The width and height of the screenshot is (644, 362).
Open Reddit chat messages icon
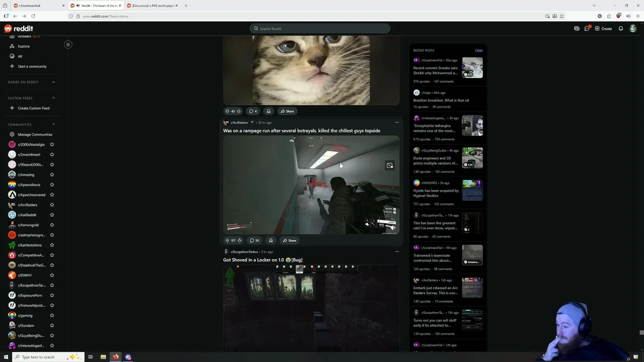pyautogui.click(x=587, y=29)
